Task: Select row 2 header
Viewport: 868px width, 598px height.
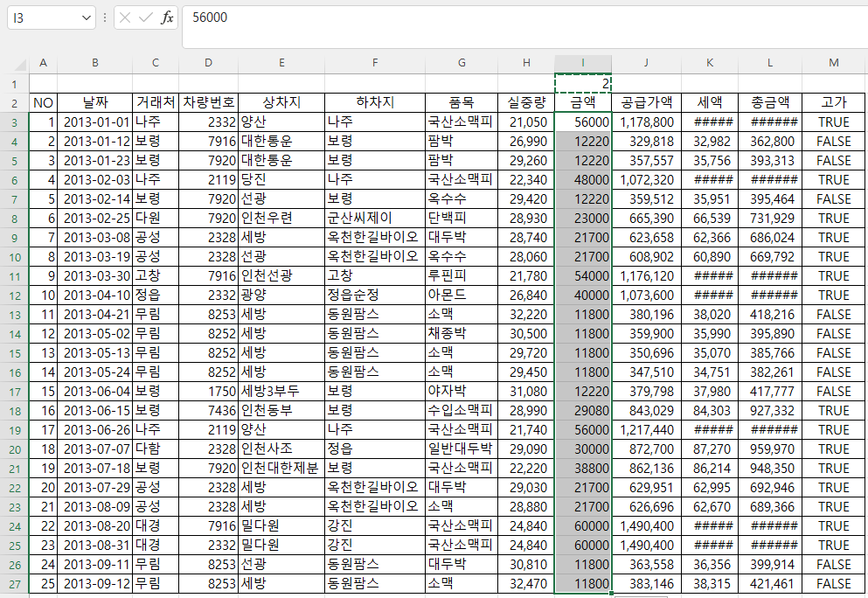Action: (14, 103)
